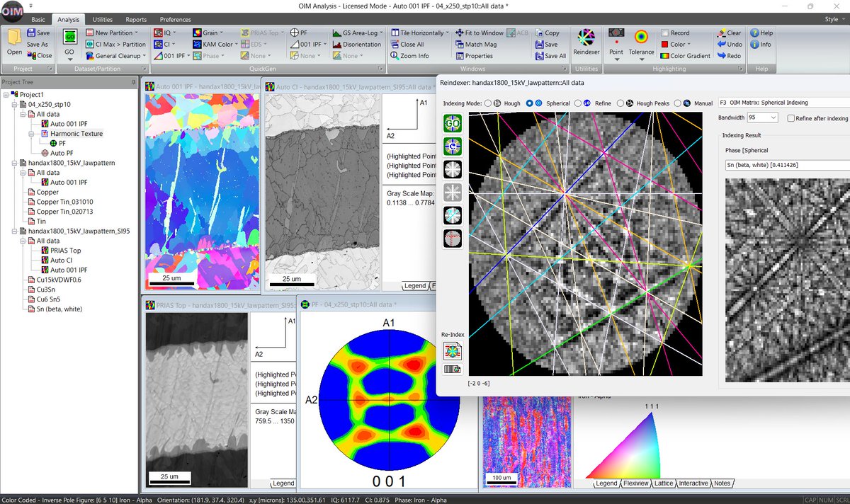The height and width of the screenshot is (504, 850).
Task: Switch to the Basic ribbon tab
Action: point(38,19)
